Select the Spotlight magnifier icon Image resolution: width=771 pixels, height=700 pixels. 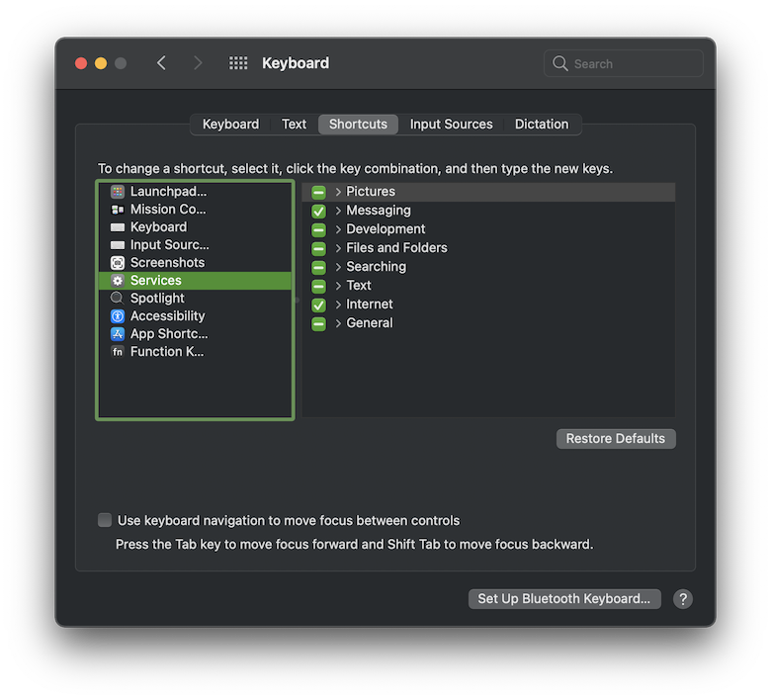point(118,299)
